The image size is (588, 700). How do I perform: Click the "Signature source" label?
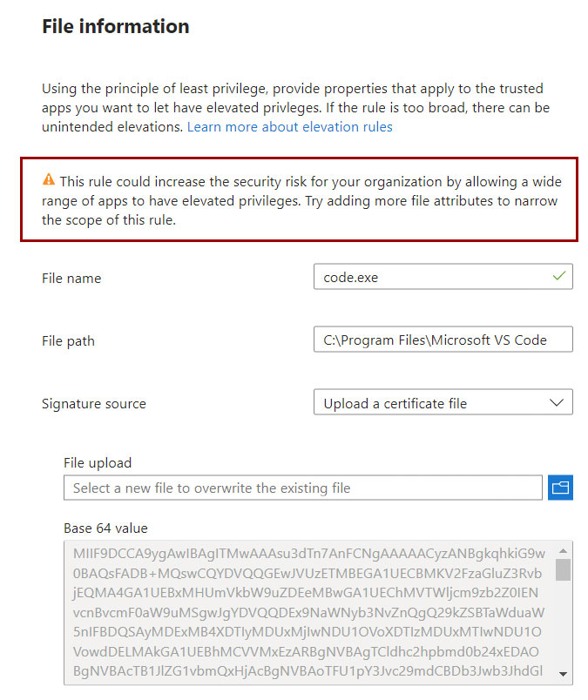pos(94,404)
